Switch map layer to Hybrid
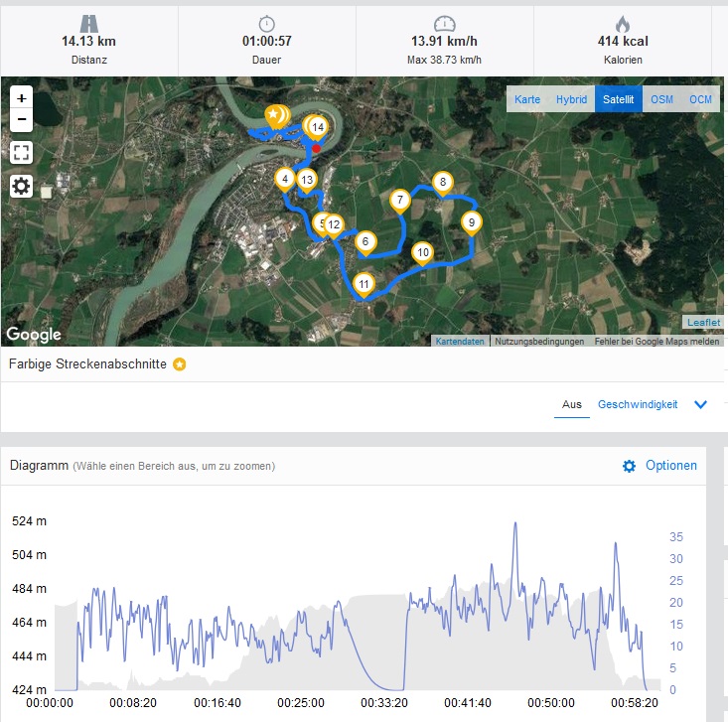 click(571, 99)
